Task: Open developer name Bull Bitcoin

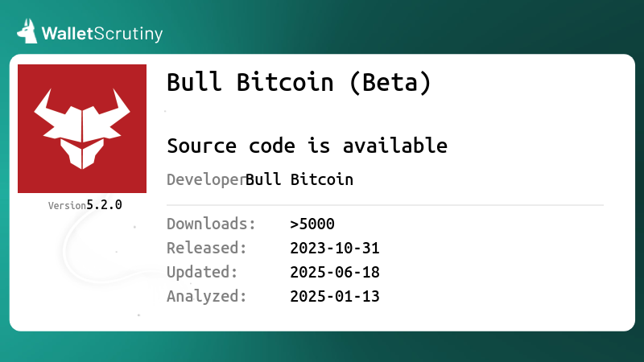Action: 299,179
